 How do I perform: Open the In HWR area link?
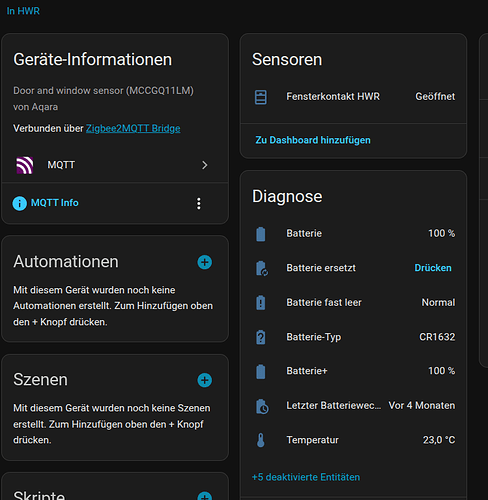click(x=23, y=11)
